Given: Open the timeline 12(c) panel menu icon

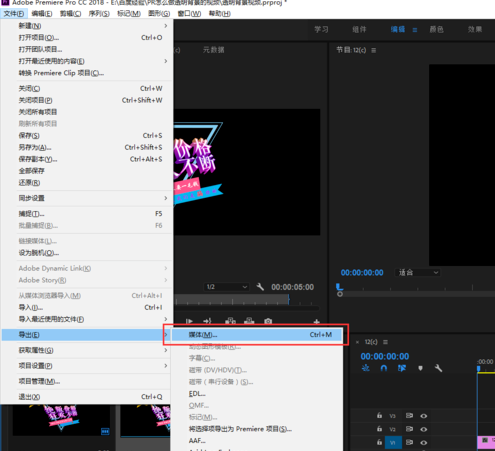Looking at the screenshot, I should tap(385, 342).
